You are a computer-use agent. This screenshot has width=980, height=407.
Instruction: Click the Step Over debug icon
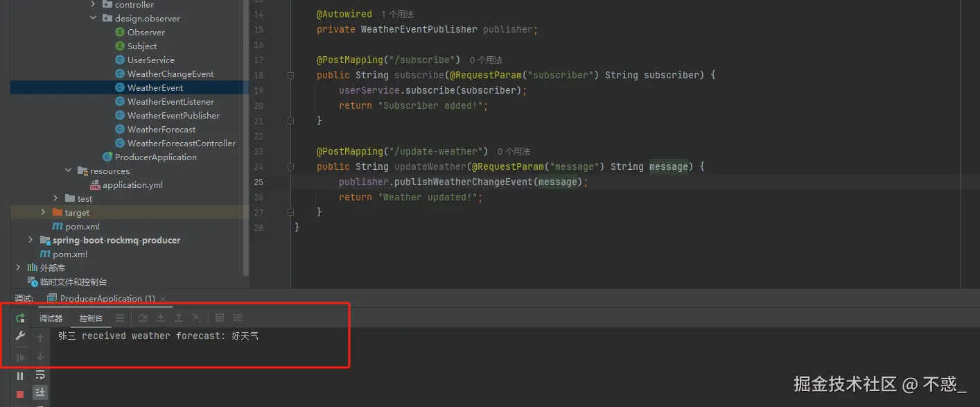click(x=143, y=318)
